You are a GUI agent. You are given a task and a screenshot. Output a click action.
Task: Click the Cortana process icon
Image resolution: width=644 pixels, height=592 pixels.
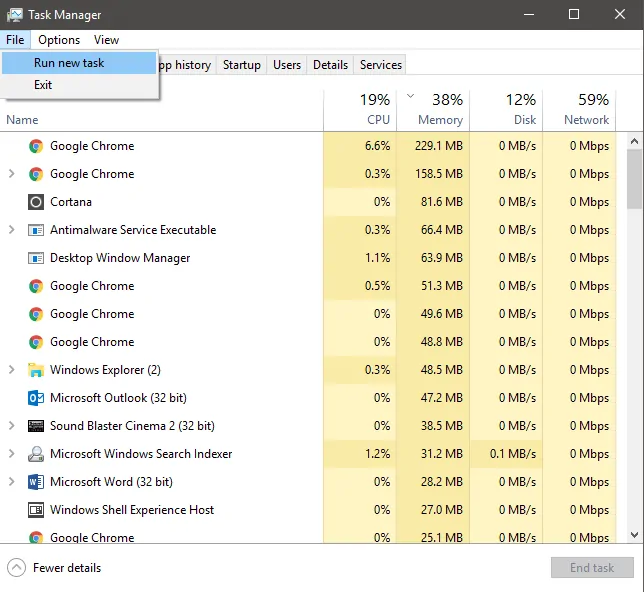36,202
